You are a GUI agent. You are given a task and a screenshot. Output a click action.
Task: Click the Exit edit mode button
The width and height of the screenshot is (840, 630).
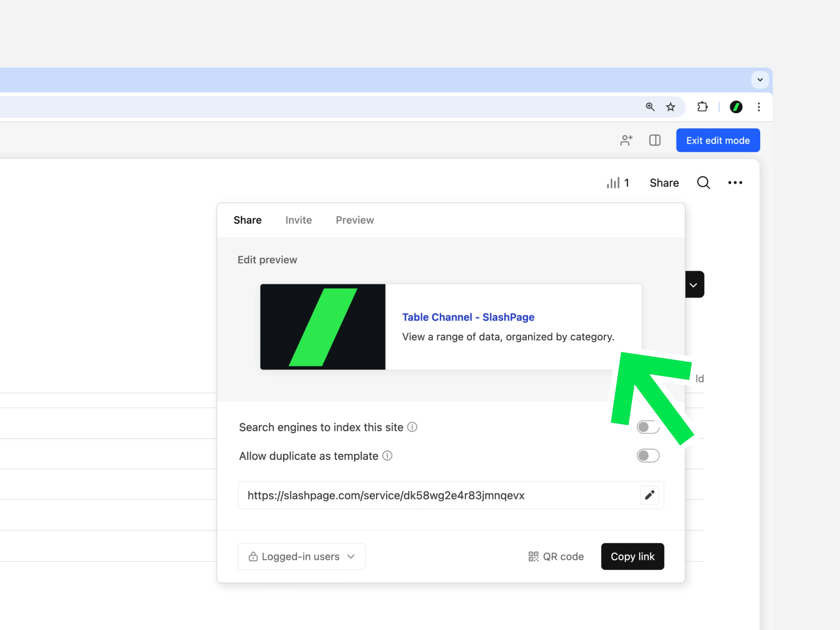pyautogui.click(x=718, y=141)
